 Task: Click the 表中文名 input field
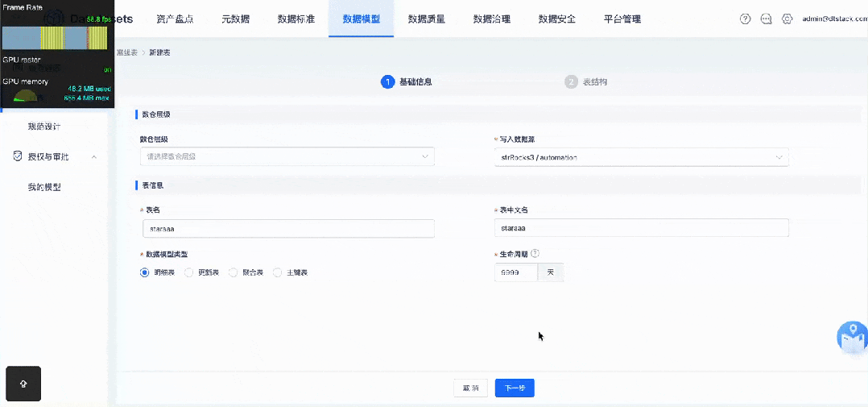click(642, 228)
